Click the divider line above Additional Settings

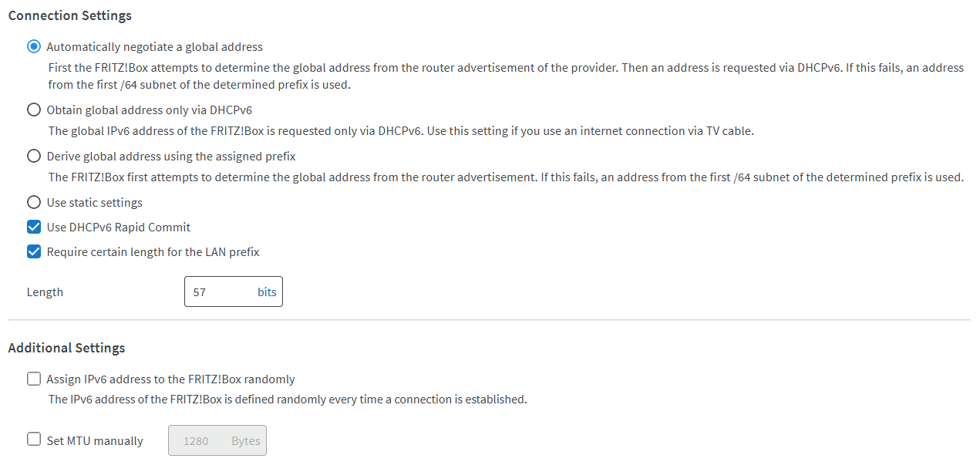pos(489,319)
